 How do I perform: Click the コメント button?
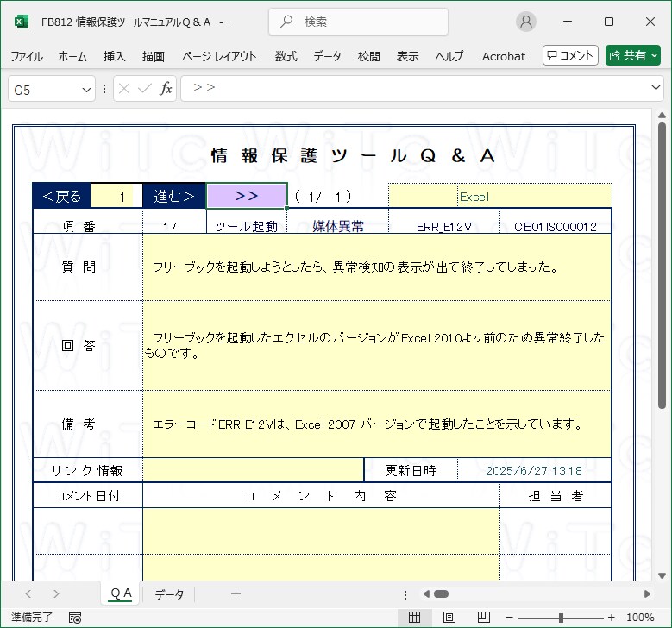(x=570, y=55)
